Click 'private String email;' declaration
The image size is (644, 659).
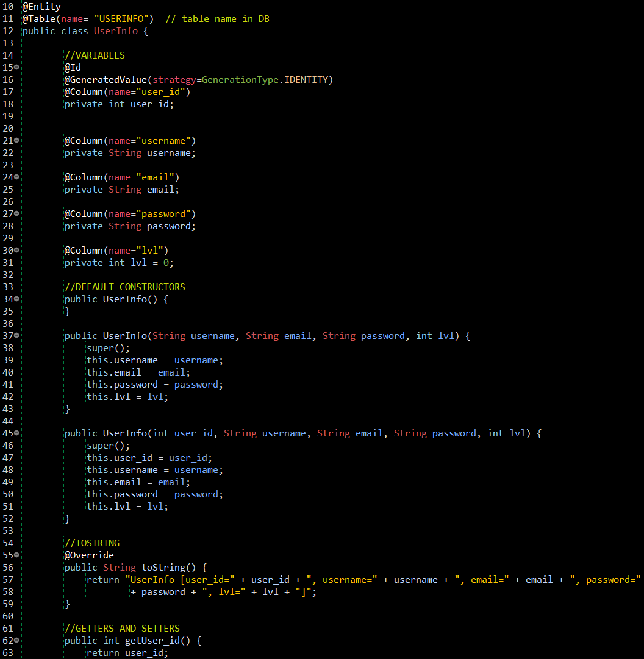pyautogui.click(x=121, y=190)
